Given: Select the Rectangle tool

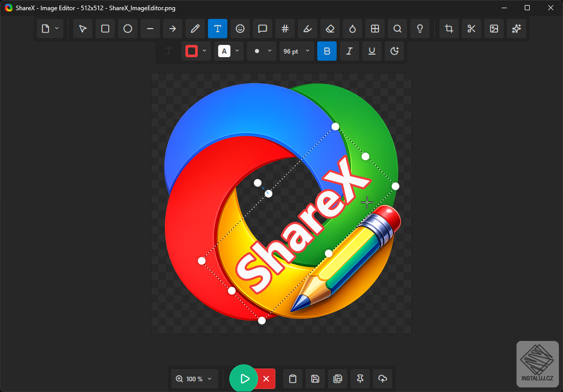Looking at the screenshot, I should coord(105,29).
